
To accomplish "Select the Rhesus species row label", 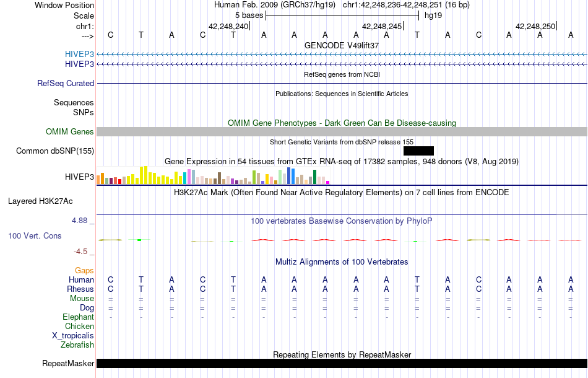I will click(80, 289).
